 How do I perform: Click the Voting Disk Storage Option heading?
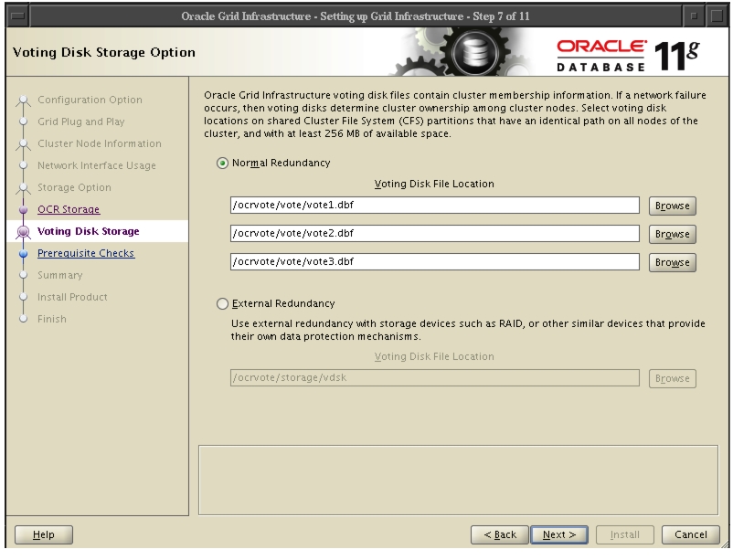click(x=104, y=52)
